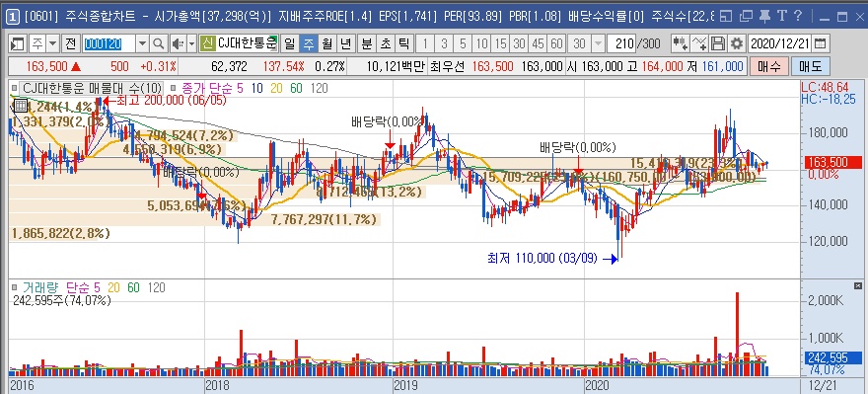868x394 pixels.
Task: Click the 2020/12/21 date field
Action: tap(780, 43)
